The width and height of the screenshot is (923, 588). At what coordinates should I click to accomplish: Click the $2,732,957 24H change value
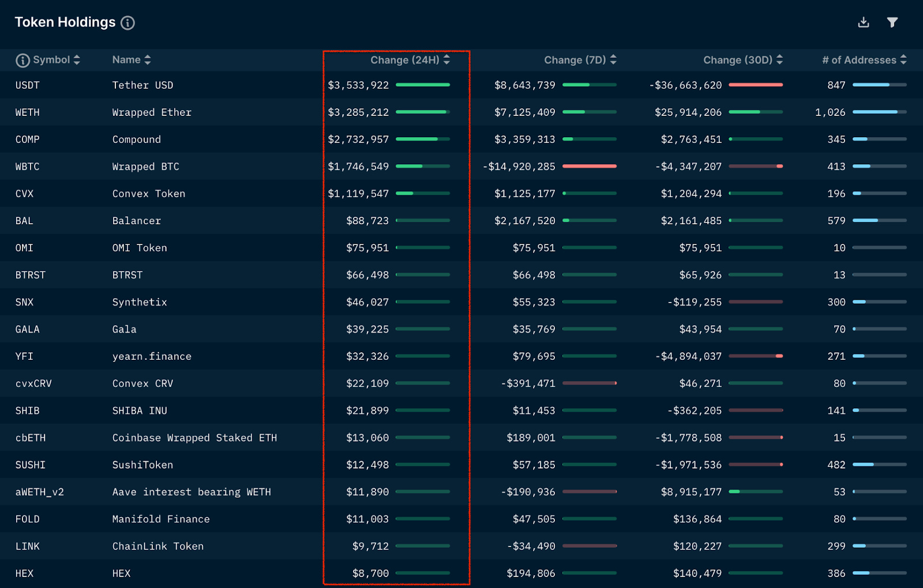358,140
